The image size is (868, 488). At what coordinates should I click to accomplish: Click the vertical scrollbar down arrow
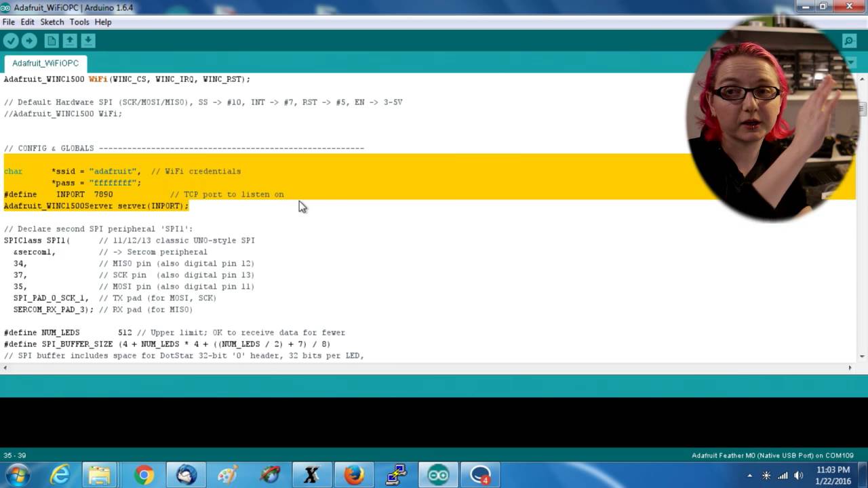point(863,357)
